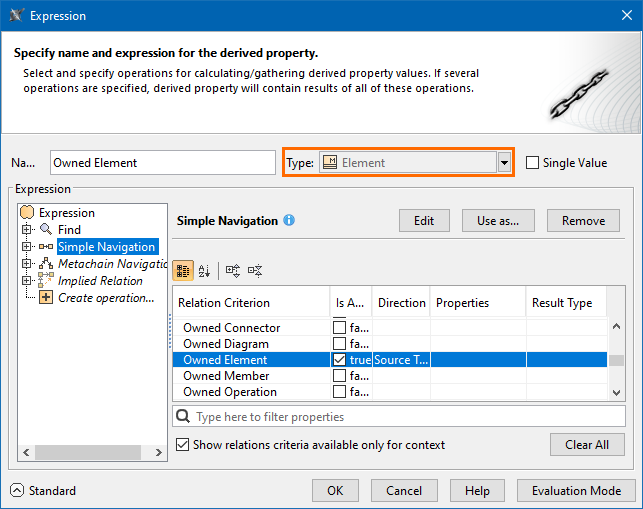This screenshot has height=509, width=643.
Task: Sort relation criteria alphabetically
Action: pos(204,270)
